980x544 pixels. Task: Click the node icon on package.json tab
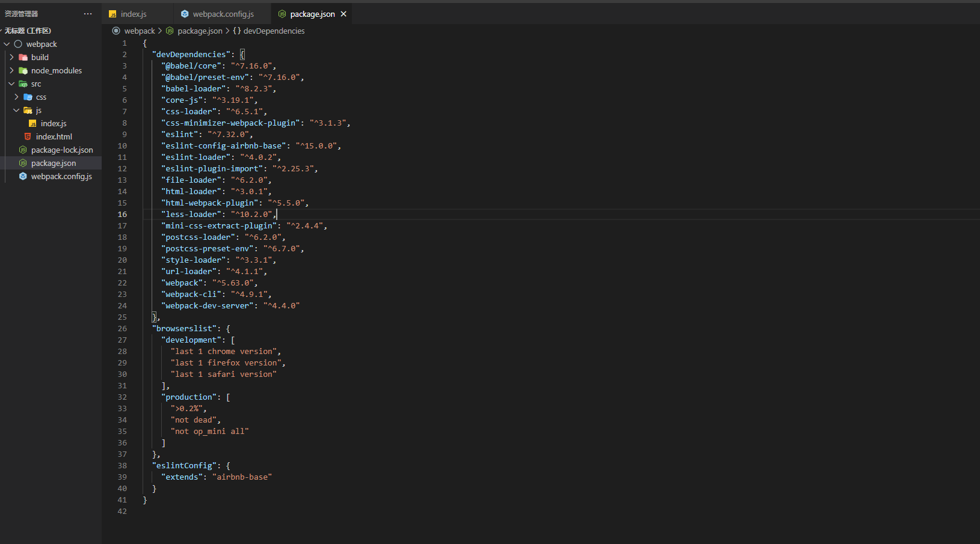tap(282, 14)
